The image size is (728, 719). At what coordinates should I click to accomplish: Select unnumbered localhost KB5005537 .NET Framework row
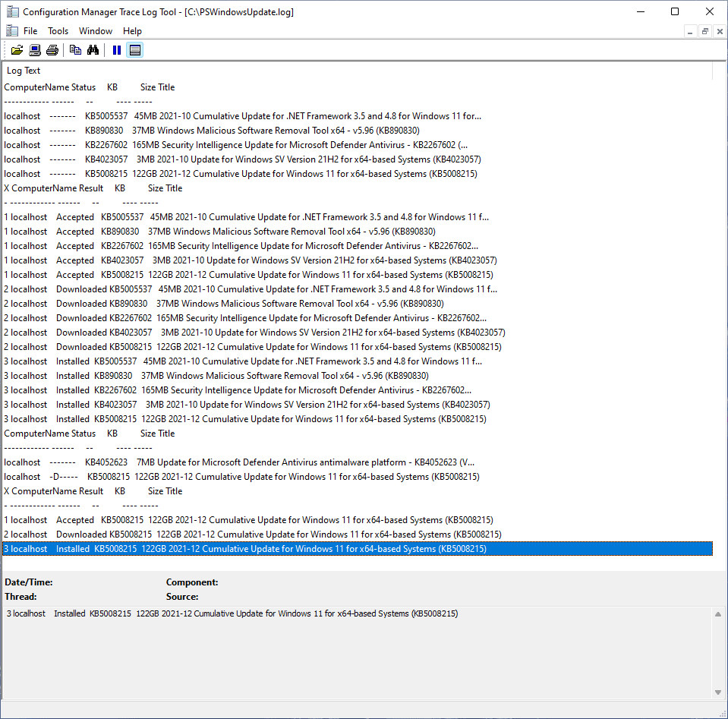coord(358,116)
